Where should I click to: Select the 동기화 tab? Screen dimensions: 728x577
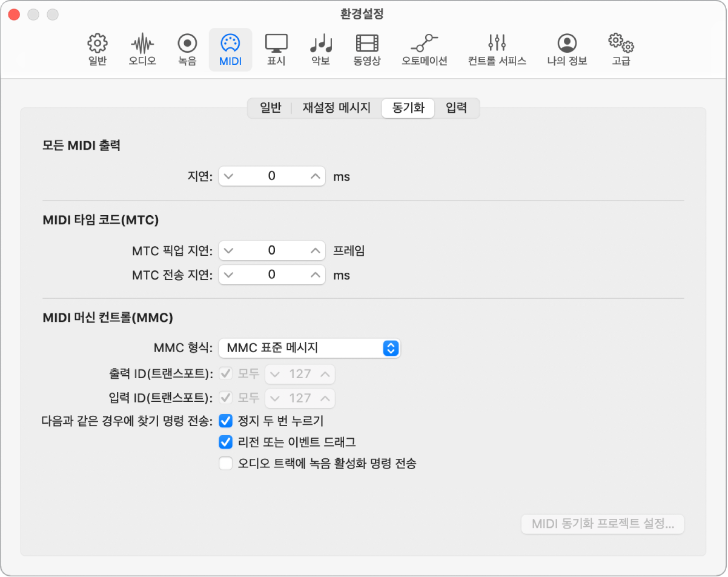click(408, 108)
